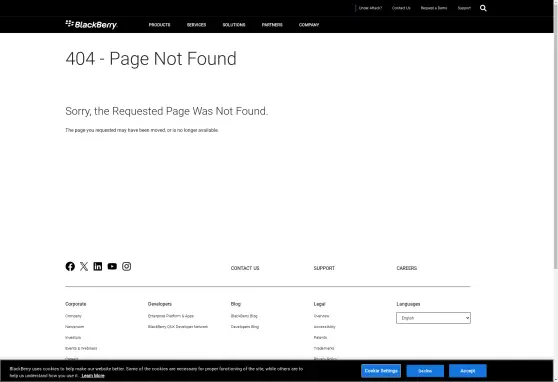Click SUPPORT in the footer
558x382 pixels.
tap(324, 268)
